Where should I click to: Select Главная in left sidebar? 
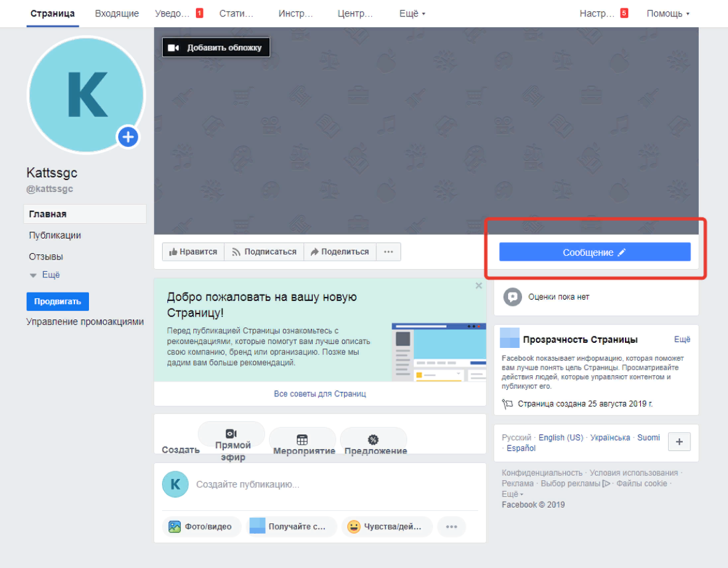point(85,214)
